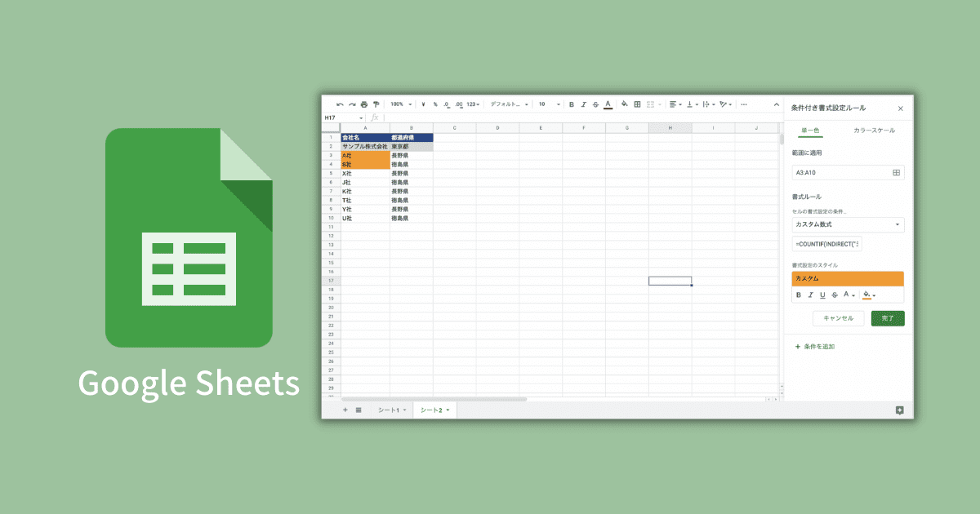Open the borders tool
The image size is (980, 514).
pos(637,104)
